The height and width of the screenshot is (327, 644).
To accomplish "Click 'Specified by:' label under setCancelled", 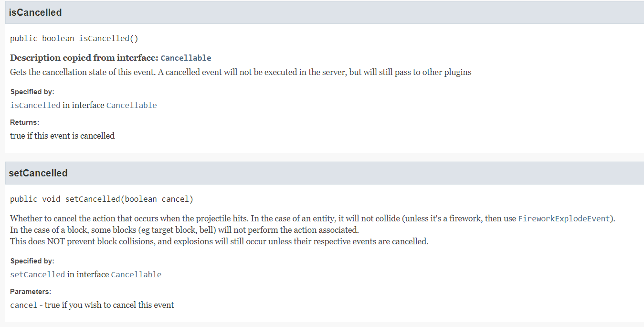I will point(32,261).
